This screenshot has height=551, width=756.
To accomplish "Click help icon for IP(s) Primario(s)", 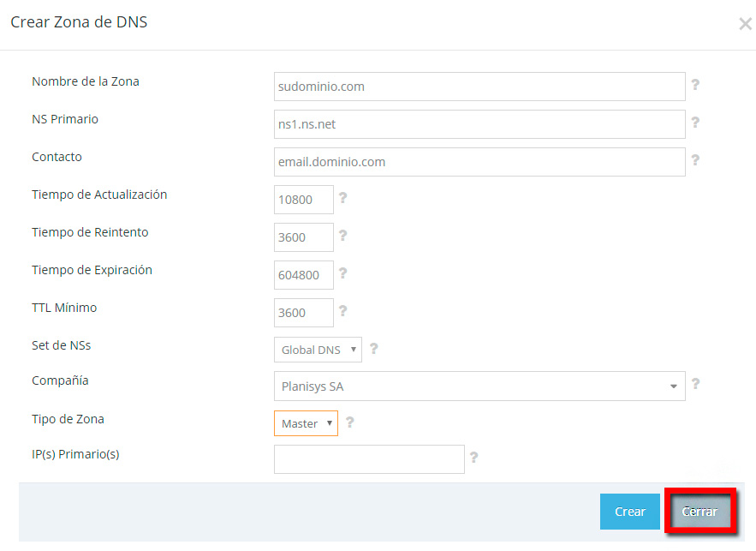I will point(474,457).
